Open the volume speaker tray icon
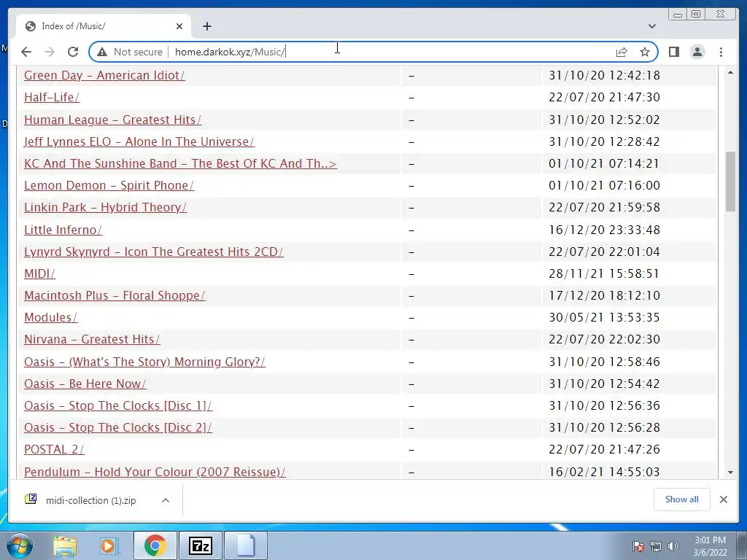747x560 pixels. pyautogui.click(x=673, y=546)
